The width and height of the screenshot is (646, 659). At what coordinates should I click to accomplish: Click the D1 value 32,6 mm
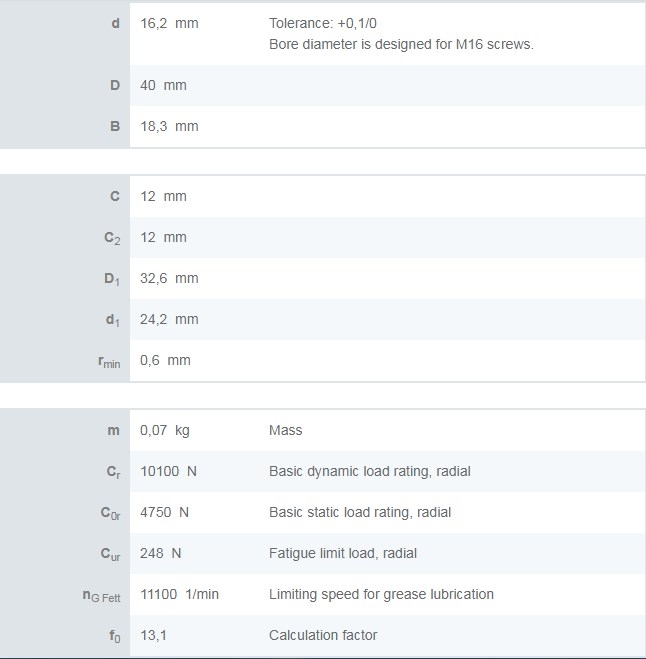pos(169,278)
